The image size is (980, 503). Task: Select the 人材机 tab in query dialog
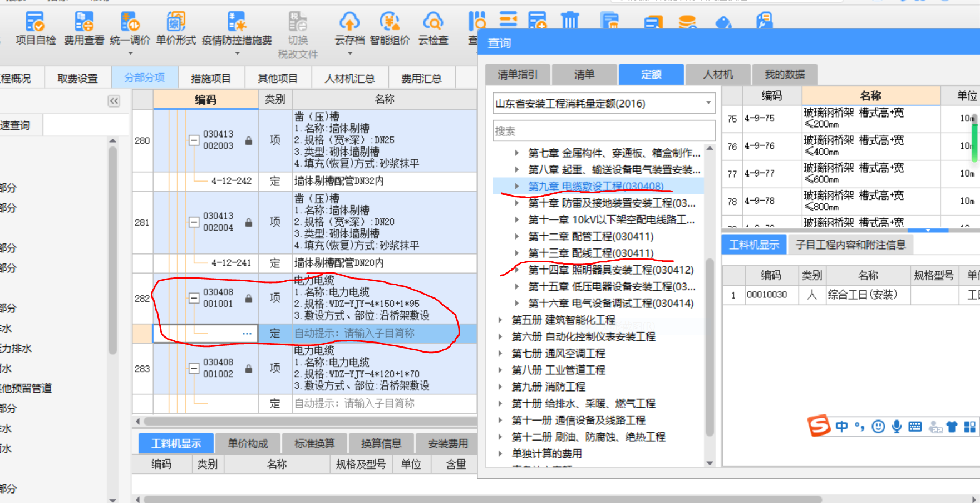point(718,74)
